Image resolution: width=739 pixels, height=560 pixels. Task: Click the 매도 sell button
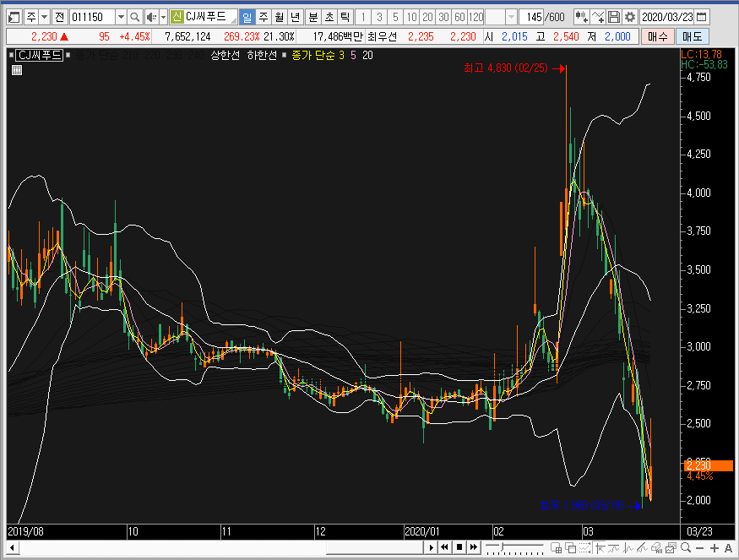tap(692, 36)
